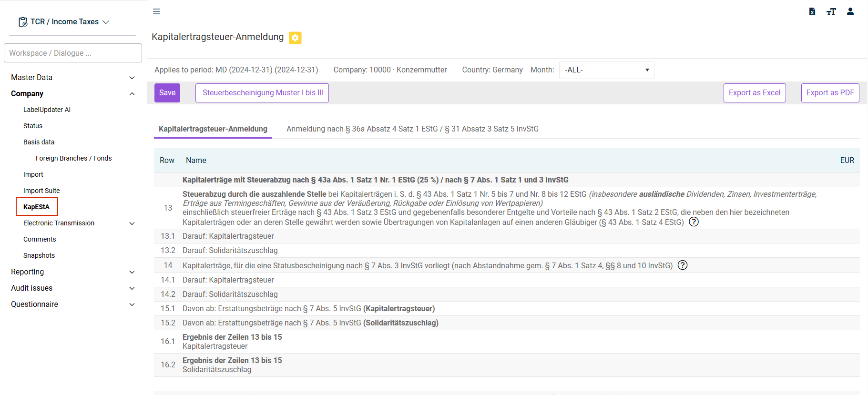Click the purple Save button

[x=167, y=93]
